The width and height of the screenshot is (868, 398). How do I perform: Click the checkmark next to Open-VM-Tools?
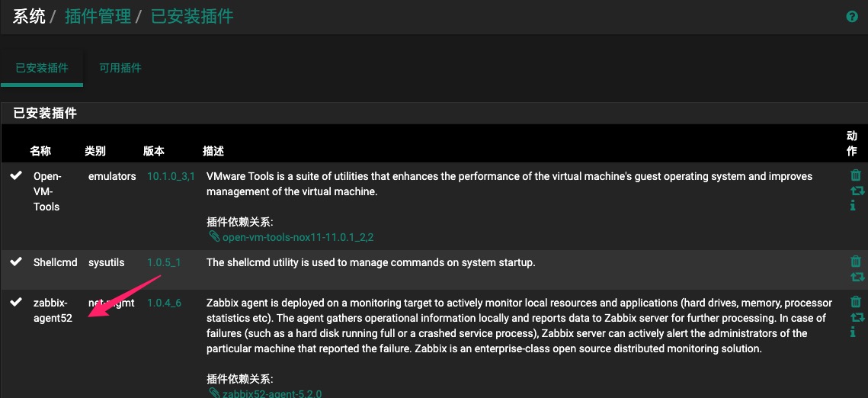click(15, 176)
